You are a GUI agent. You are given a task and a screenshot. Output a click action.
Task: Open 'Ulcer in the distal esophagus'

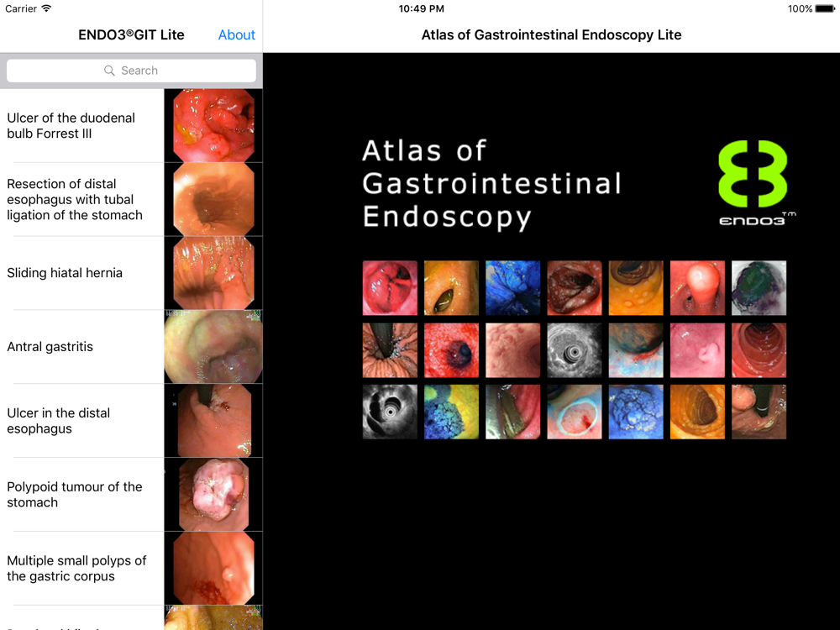tap(131, 421)
